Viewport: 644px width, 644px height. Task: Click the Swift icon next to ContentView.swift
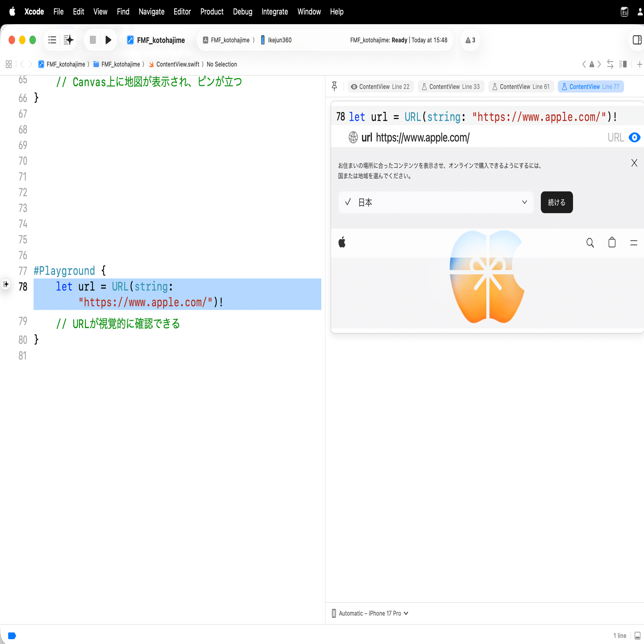click(151, 64)
